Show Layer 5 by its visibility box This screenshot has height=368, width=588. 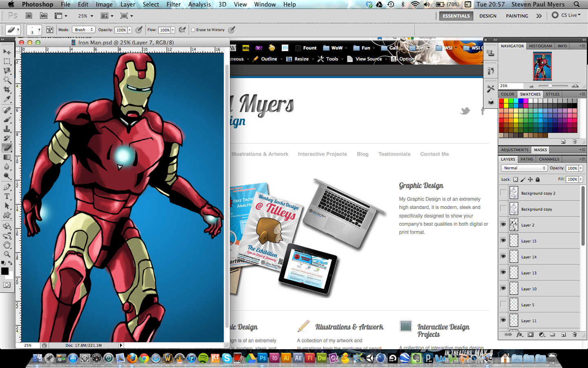503,305
